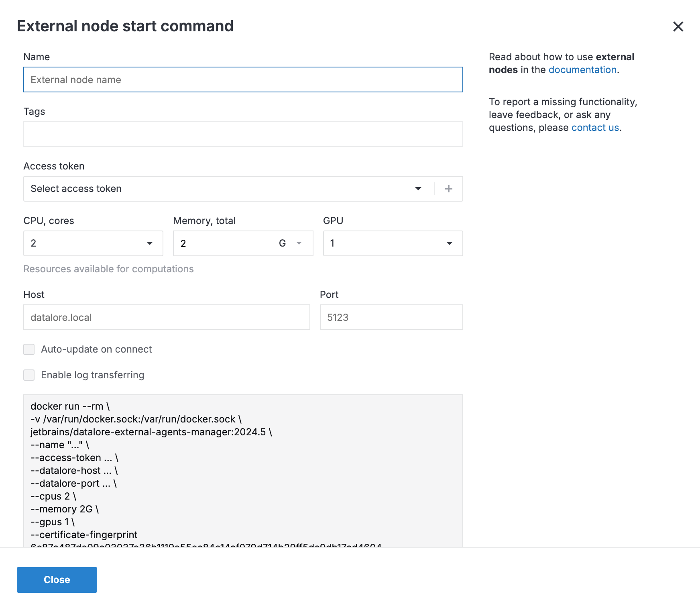Click the access token dropdown arrow
Screen dimensions: 700x608
click(418, 189)
